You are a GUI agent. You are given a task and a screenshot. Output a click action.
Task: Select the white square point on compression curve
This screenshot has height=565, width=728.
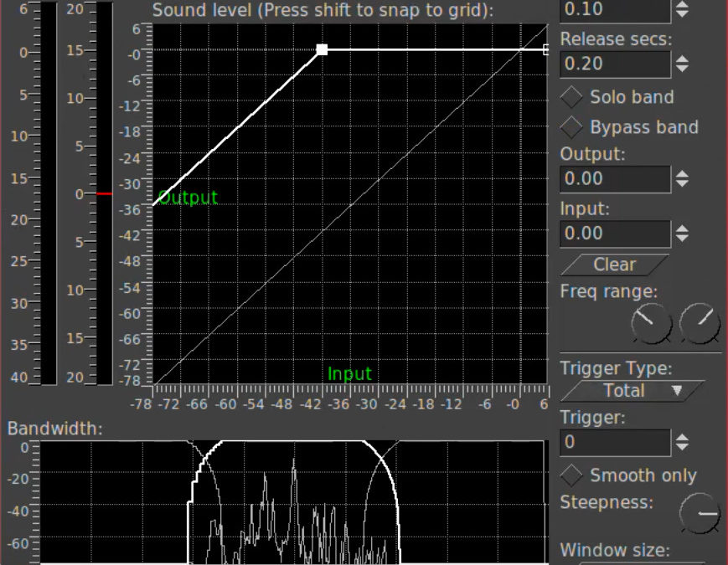(x=322, y=50)
